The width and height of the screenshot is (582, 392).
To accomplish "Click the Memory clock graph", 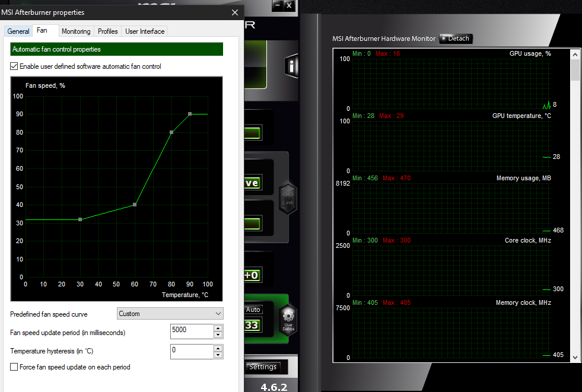I will (451, 333).
